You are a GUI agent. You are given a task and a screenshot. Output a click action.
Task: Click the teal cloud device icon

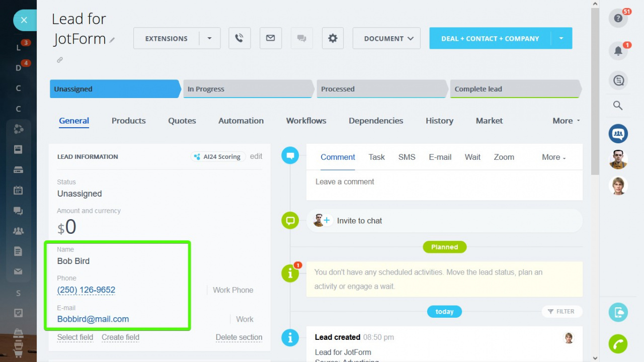point(618,312)
